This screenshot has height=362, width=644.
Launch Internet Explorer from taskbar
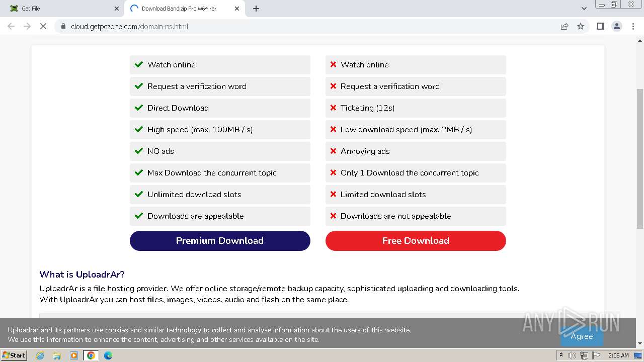40,355
